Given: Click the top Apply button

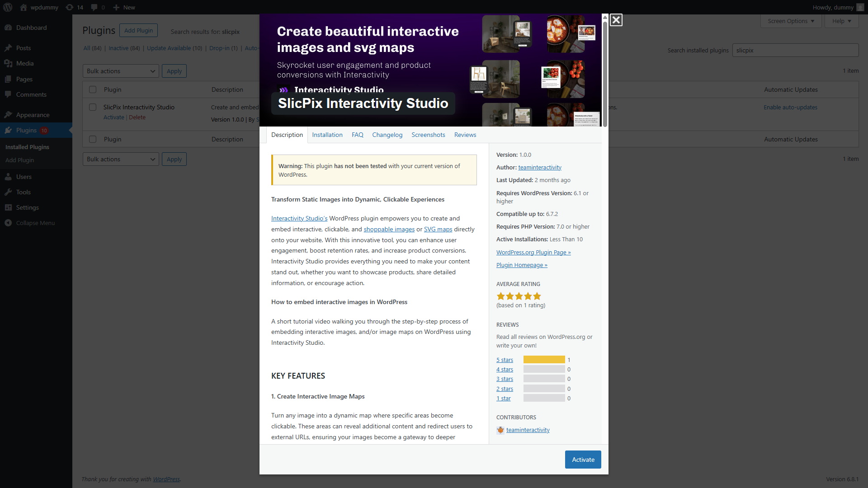Looking at the screenshot, I should pyautogui.click(x=174, y=71).
